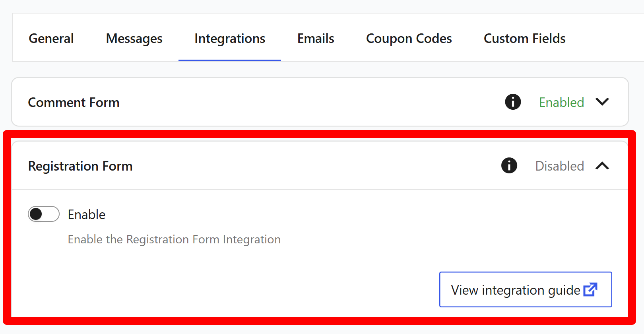Click the View integration guide button
Screen dimensions: 644x334
[x=526, y=290]
